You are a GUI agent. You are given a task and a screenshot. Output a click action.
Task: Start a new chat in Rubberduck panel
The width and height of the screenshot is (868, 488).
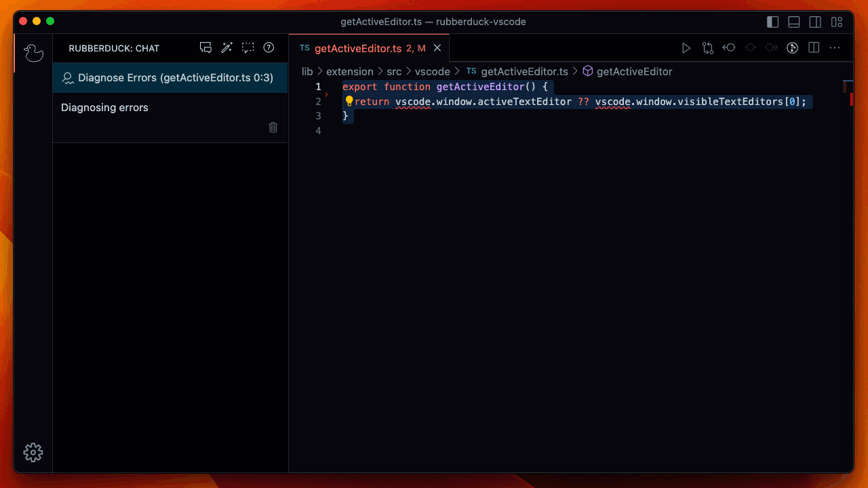[205, 47]
